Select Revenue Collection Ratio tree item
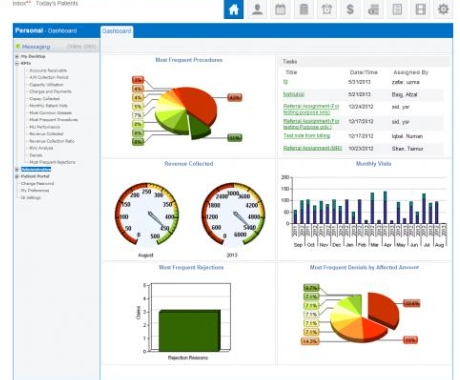 pyautogui.click(x=52, y=141)
